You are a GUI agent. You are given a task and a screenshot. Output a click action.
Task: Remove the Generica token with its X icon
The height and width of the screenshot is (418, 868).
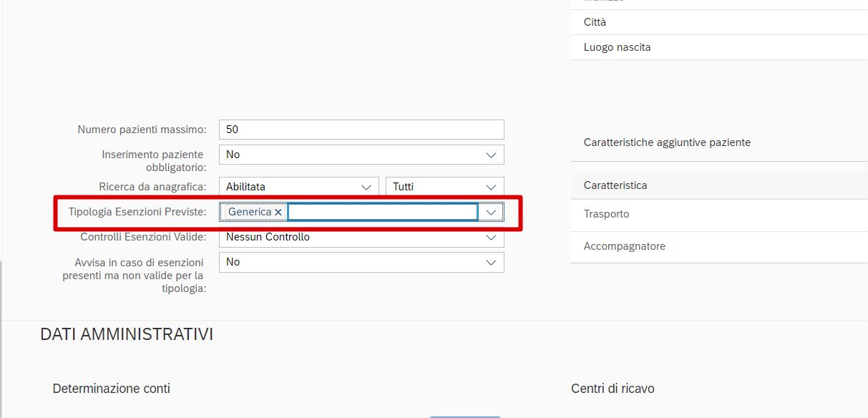(x=278, y=213)
